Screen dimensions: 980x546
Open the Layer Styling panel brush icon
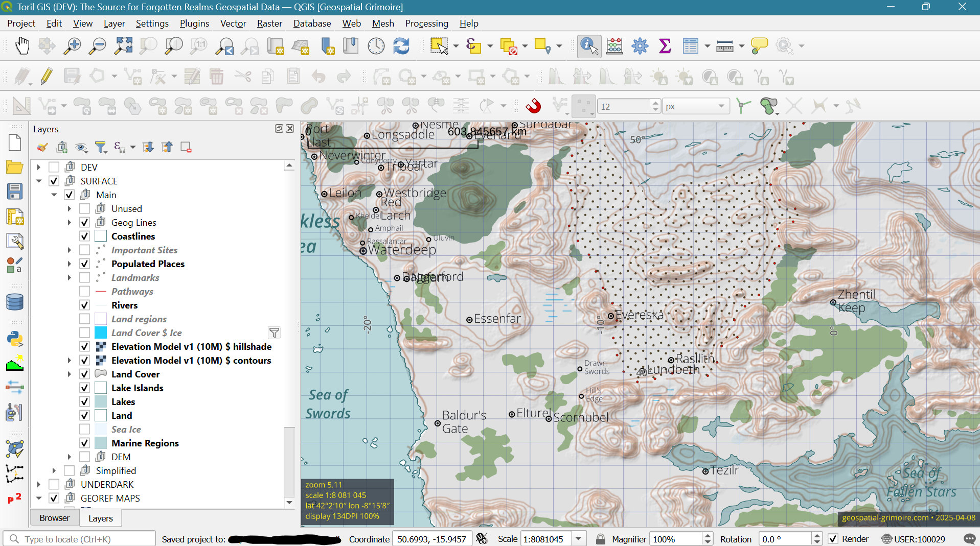pyautogui.click(x=42, y=148)
